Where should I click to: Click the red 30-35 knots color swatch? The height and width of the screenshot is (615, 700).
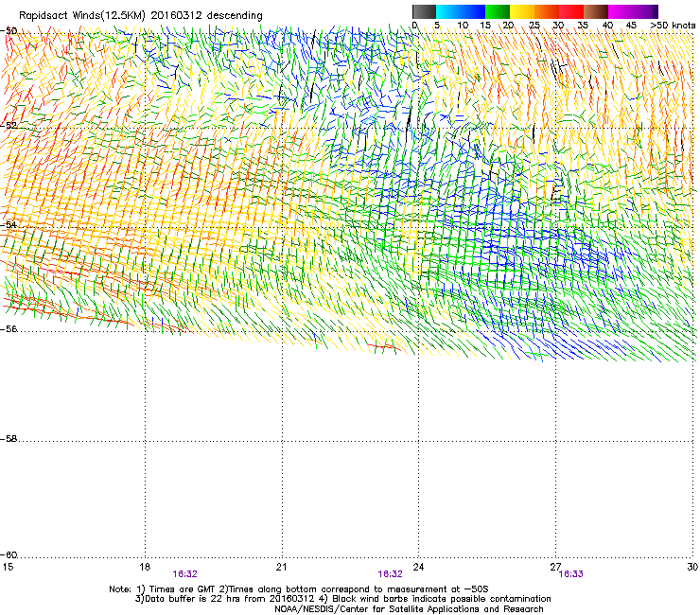(571, 11)
